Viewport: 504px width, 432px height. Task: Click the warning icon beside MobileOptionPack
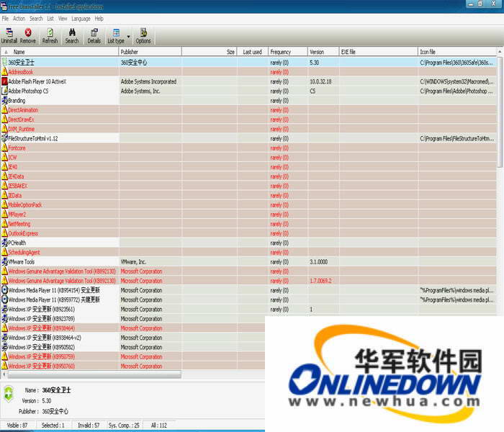point(4,204)
